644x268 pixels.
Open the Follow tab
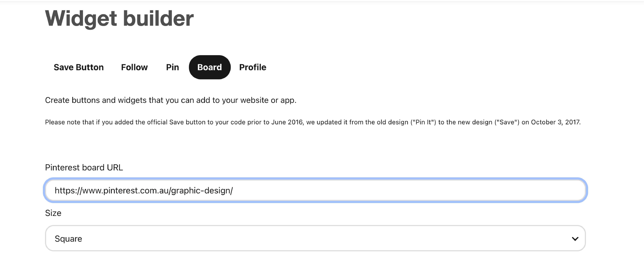[134, 67]
